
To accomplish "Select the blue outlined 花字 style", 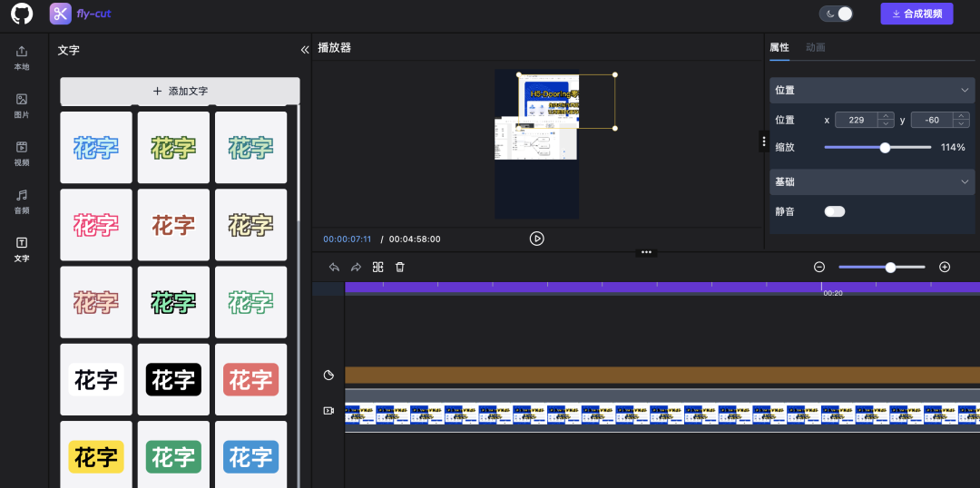I will [96, 148].
